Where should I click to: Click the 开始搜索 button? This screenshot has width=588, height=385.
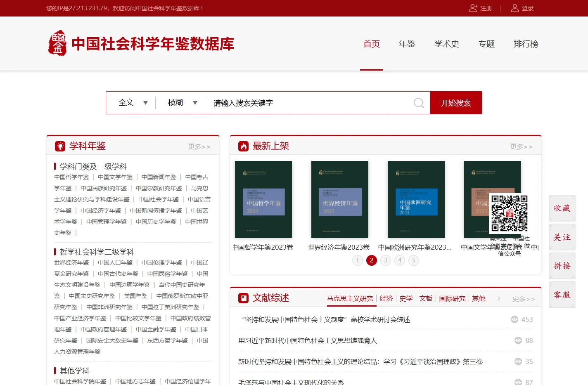click(x=456, y=103)
